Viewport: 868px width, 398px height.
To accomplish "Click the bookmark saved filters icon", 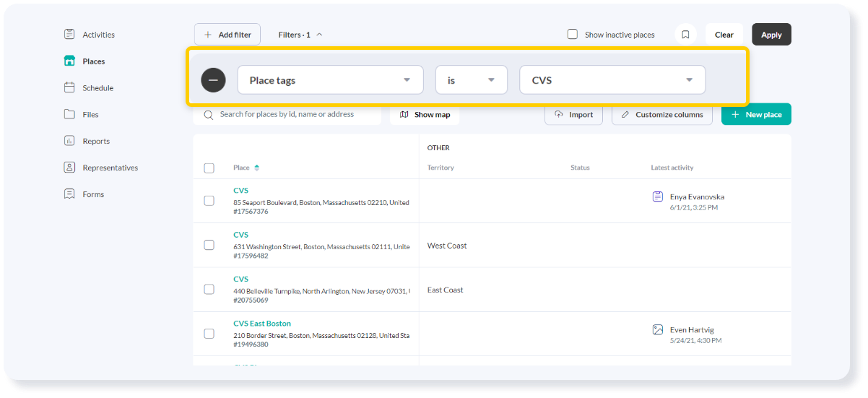I will pos(685,35).
